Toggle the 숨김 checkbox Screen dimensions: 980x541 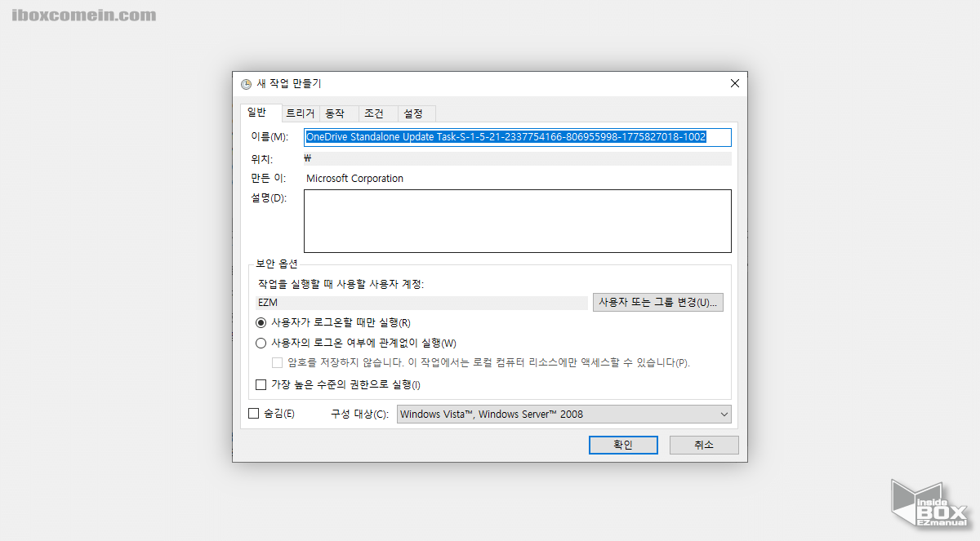coord(253,414)
